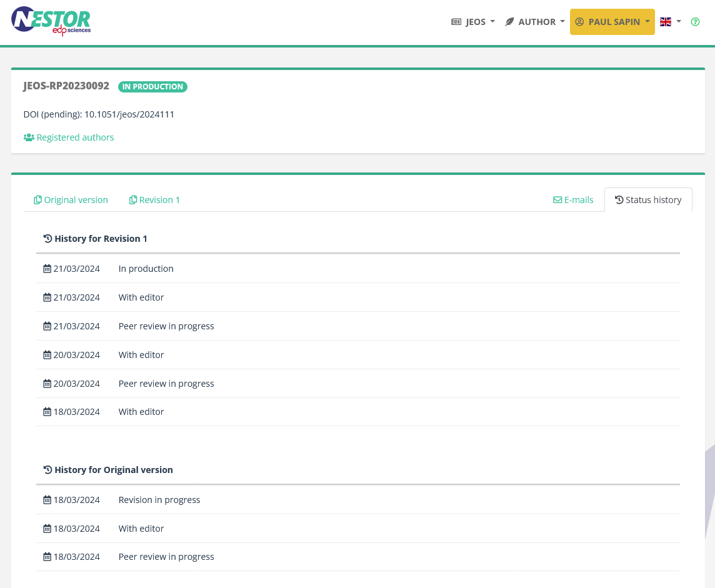
Task: Open the E-mails tab
Action: click(x=573, y=200)
